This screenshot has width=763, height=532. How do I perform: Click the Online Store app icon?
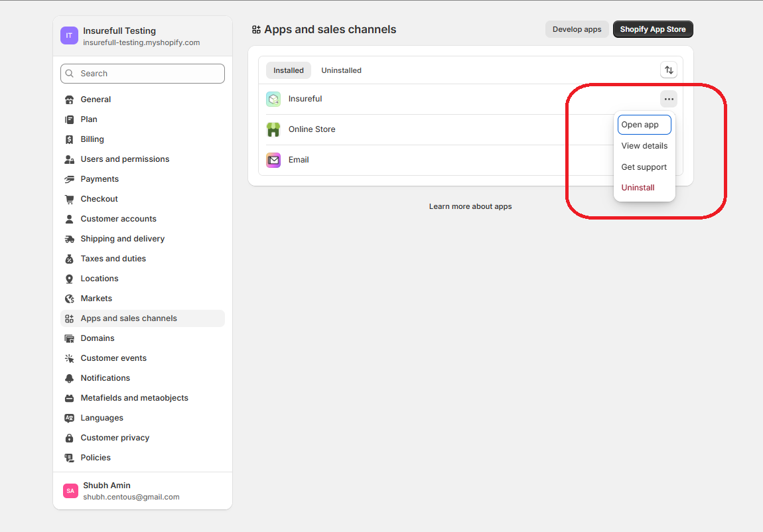point(273,129)
